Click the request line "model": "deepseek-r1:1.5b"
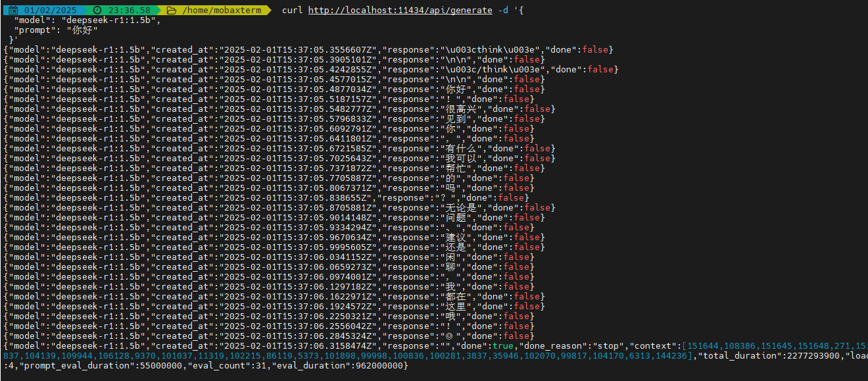Image resolution: width=868 pixels, height=381 pixels. click(x=87, y=20)
